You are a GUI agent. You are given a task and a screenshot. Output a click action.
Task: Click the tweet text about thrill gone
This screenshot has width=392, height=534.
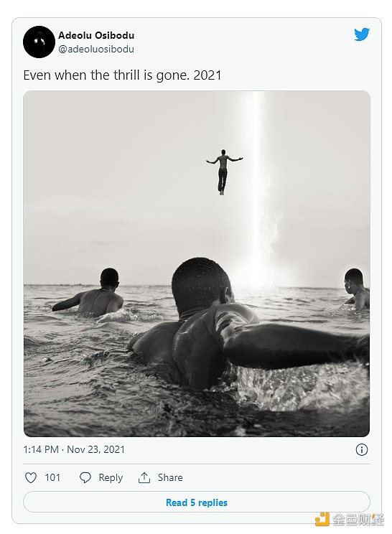[x=122, y=75]
